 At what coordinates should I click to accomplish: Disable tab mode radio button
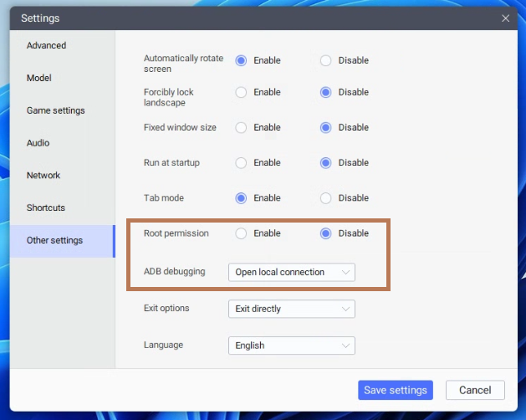[x=326, y=198]
